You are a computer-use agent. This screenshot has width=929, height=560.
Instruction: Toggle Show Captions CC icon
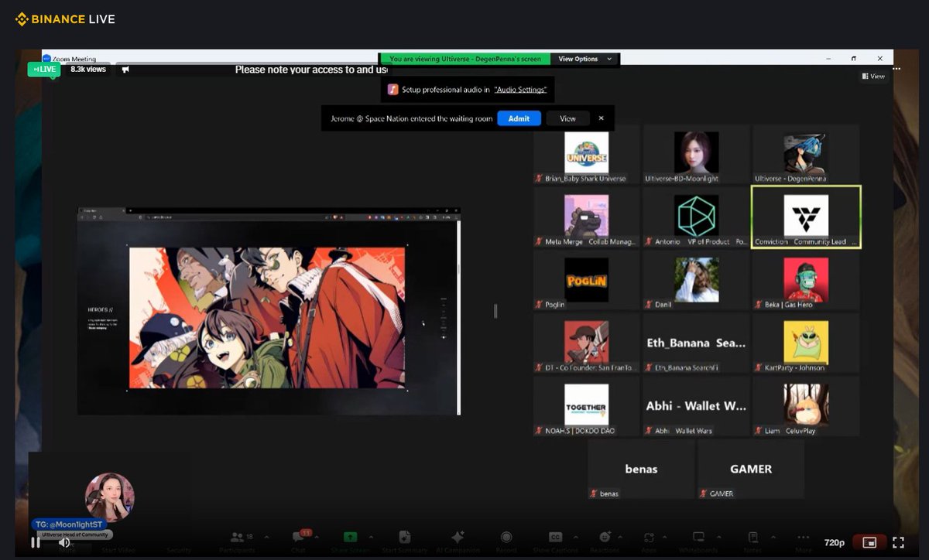point(555,536)
